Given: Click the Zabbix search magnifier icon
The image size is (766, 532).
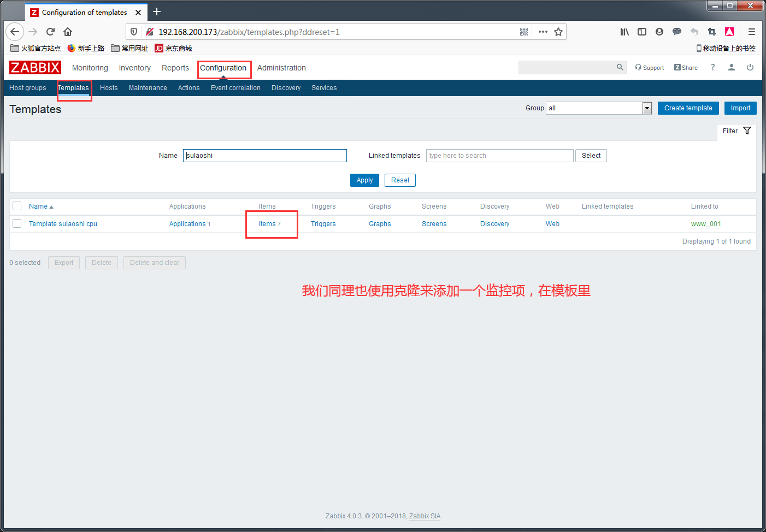Looking at the screenshot, I should click(620, 67).
